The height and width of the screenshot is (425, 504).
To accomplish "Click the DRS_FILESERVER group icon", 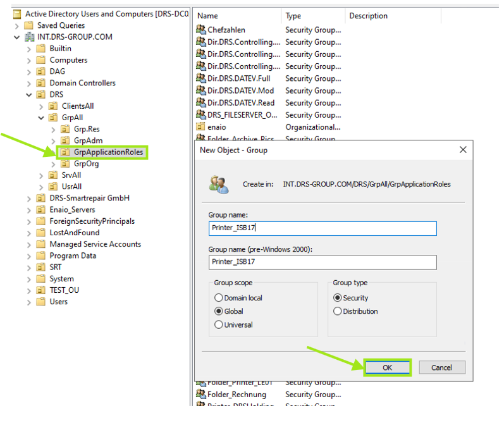I will tap(201, 115).
